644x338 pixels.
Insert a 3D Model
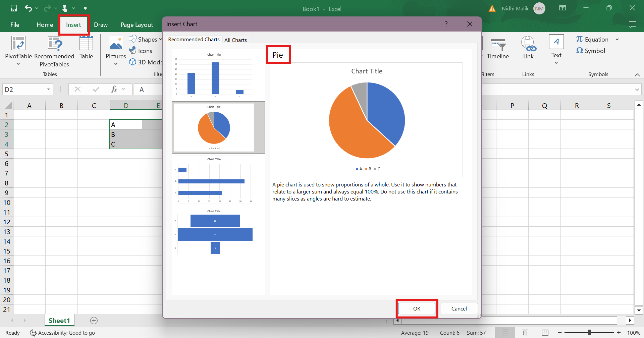pos(146,62)
